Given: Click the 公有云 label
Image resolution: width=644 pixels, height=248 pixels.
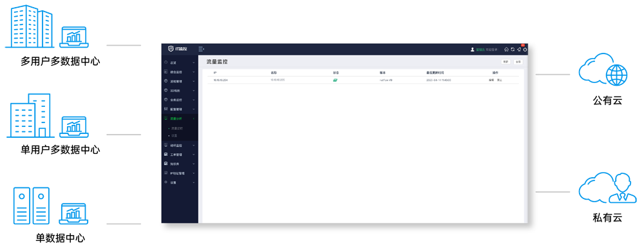Looking at the screenshot, I should pos(607,100).
